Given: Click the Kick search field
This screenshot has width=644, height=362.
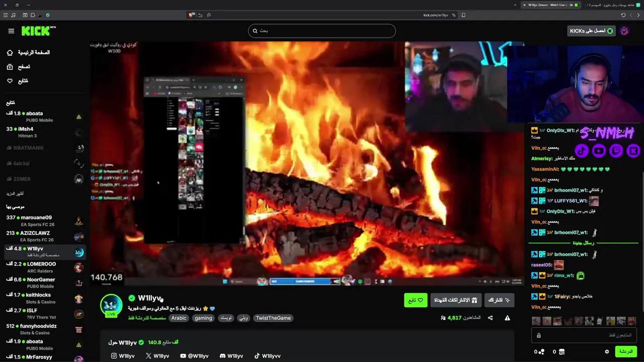Looking at the screenshot, I should (x=321, y=31).
